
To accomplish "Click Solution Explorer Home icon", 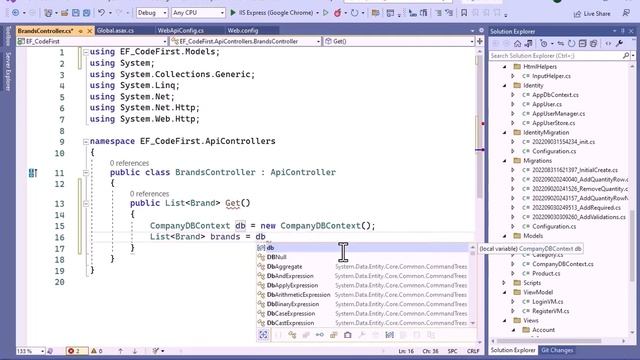I will [517, 44].
